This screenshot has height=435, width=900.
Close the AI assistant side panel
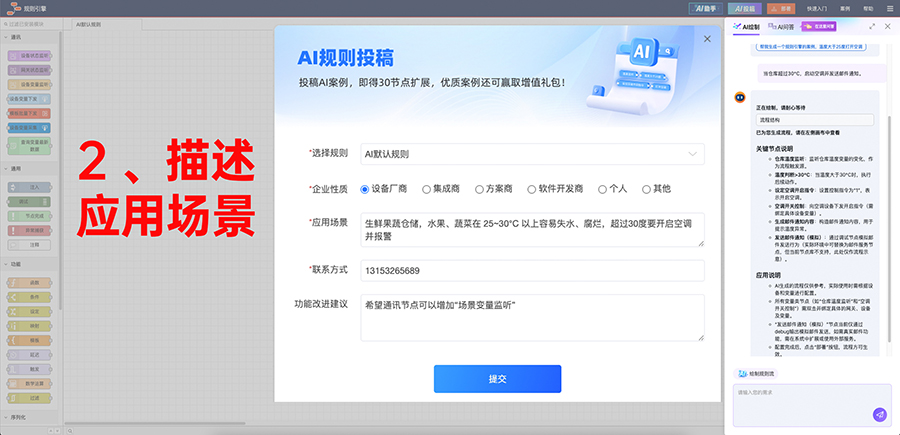coord(888,27)
